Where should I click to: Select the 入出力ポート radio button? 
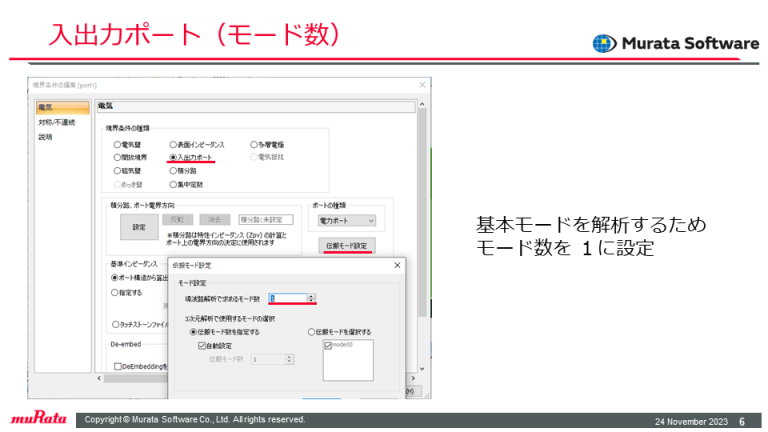[x=174, y=157]
